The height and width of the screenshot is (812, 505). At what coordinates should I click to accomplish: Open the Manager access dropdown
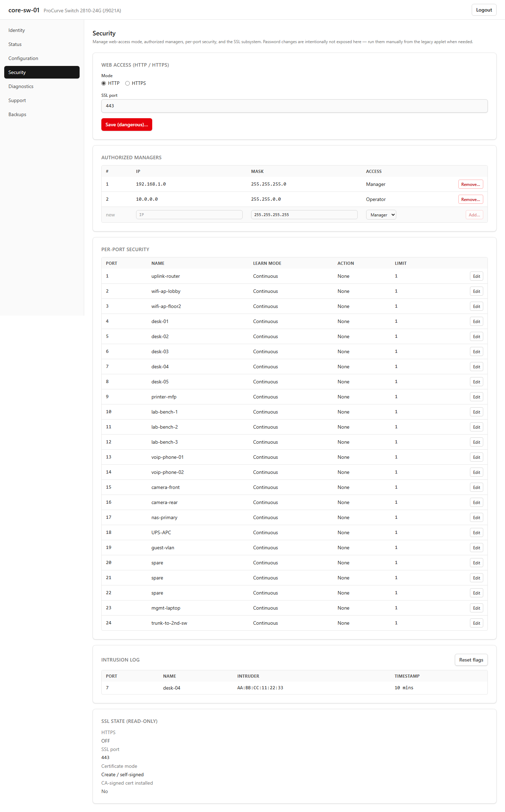tap(381, 215)
